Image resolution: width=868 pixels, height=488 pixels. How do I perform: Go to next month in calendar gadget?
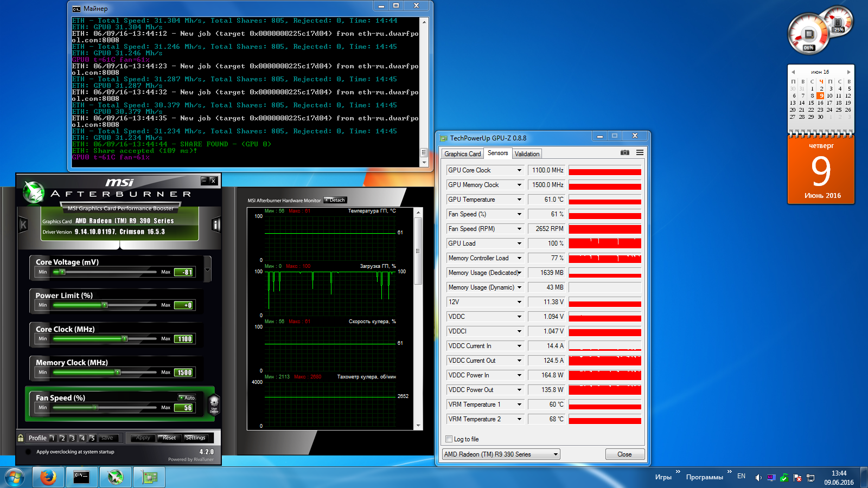(x=849, y=72)
